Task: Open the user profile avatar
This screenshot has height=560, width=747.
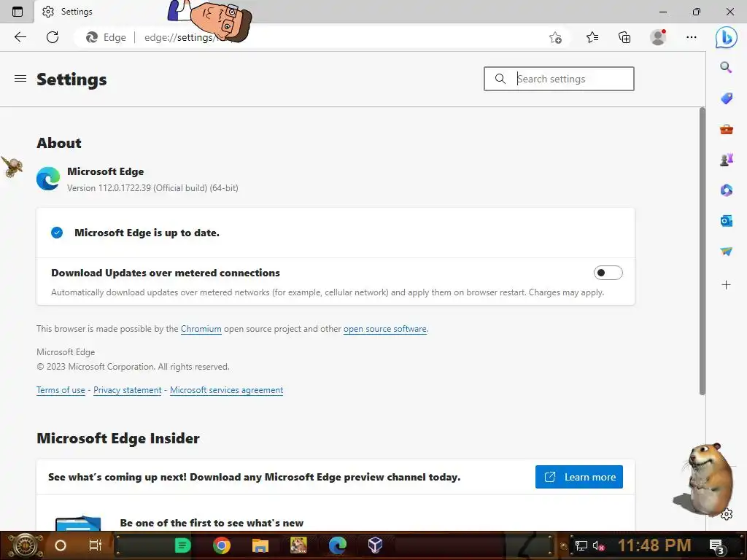Action: pyautogui.click(x=658, y=37)
